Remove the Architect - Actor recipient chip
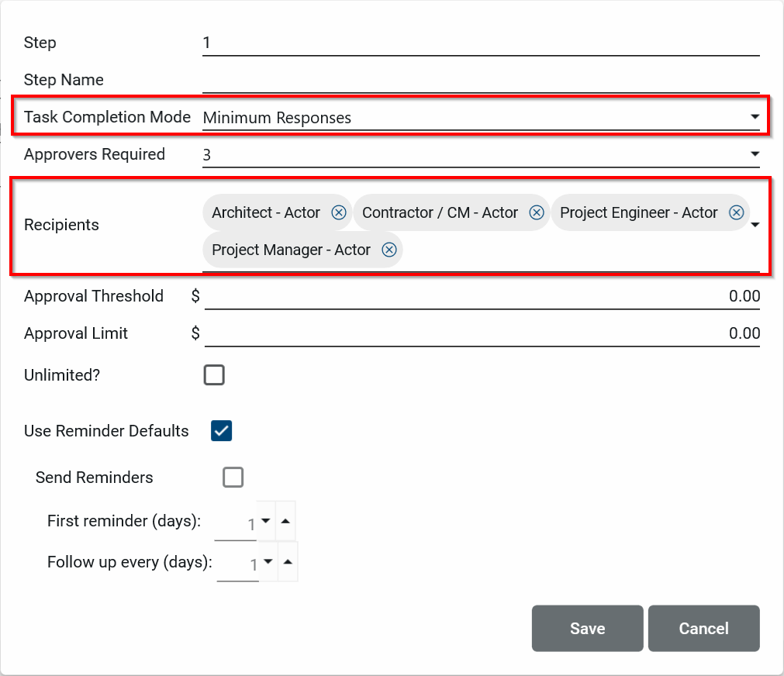 (339, 212)
